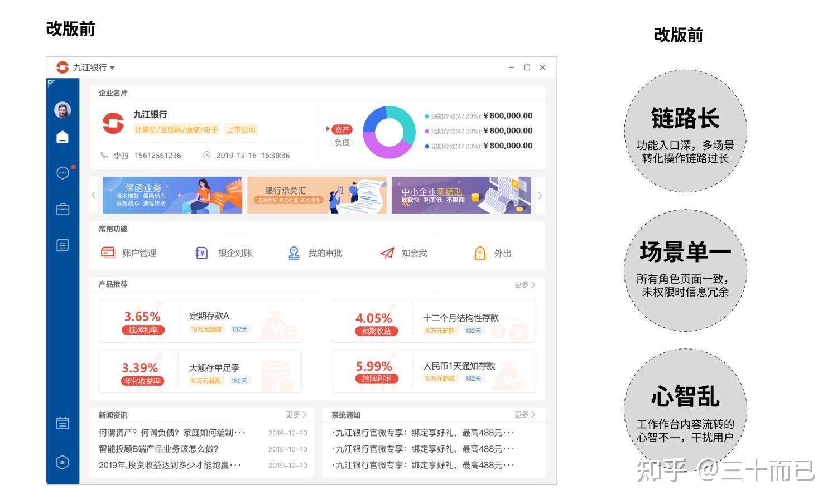Click the user avatar in sidebar

tap(62, 110)
